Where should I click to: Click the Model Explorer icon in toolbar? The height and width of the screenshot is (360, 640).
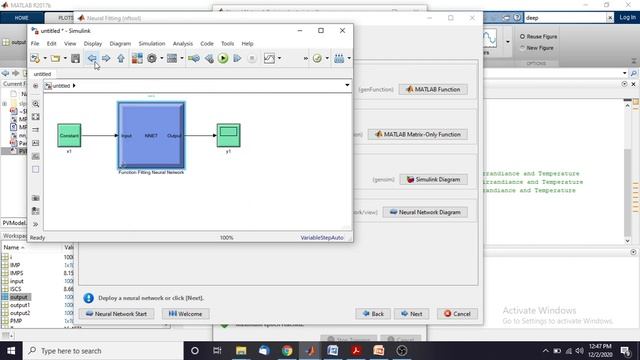pyautogui.click(x=172, y=58)
